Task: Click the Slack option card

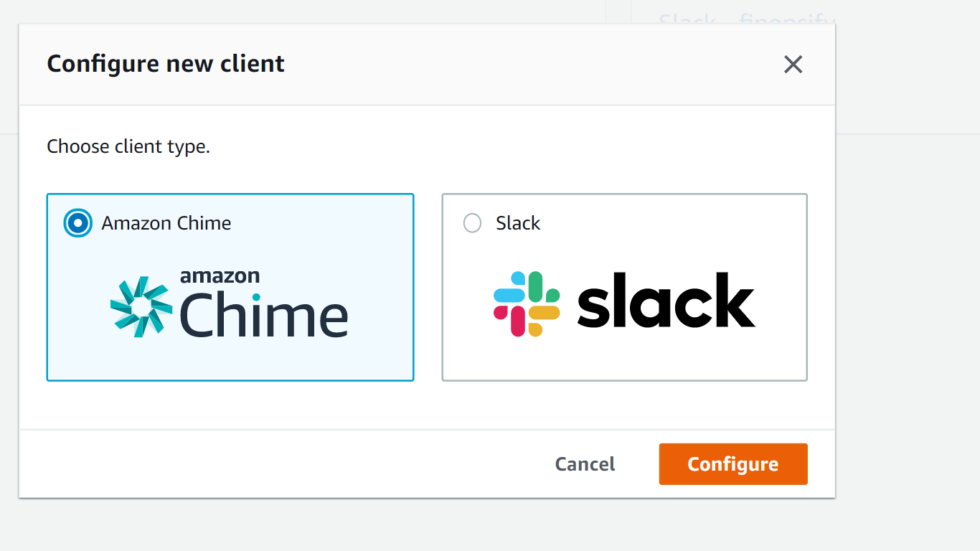Action: 624,287
